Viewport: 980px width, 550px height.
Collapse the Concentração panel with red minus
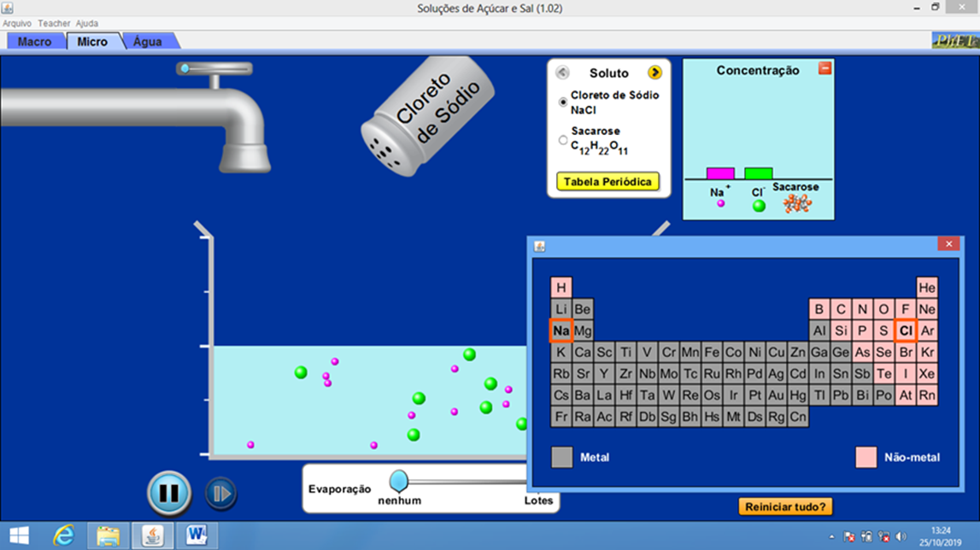pos(824,68)
